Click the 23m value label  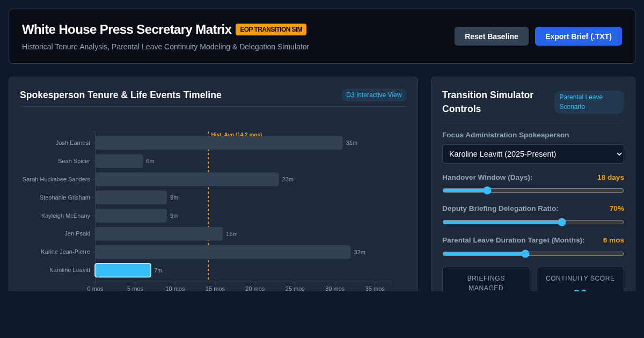(x=288, y=179)
